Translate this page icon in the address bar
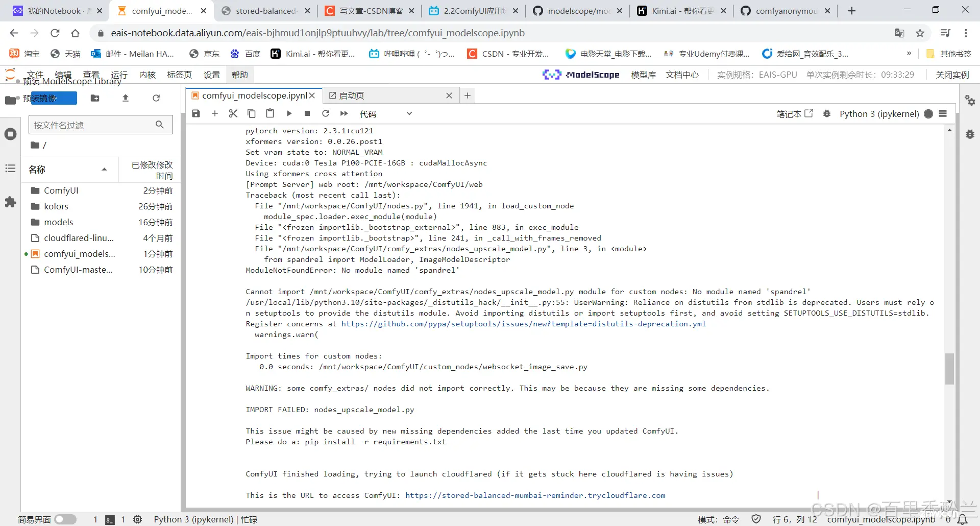This screenshot has width=980, height=526. click(899, 33)
